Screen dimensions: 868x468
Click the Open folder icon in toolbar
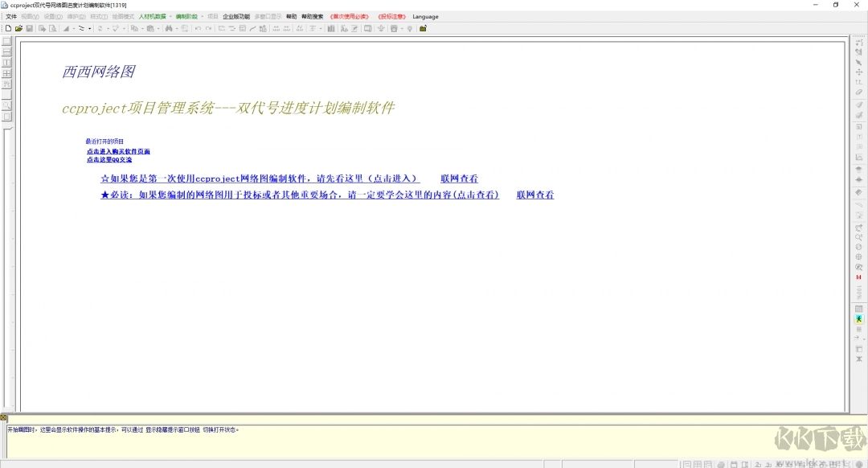[x=18, y=28]
